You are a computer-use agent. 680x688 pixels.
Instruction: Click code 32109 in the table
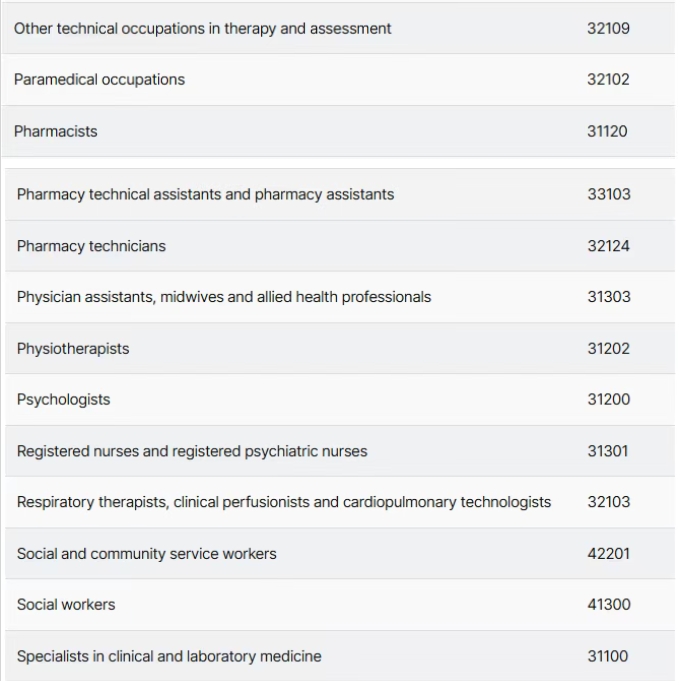coord(608,29)
